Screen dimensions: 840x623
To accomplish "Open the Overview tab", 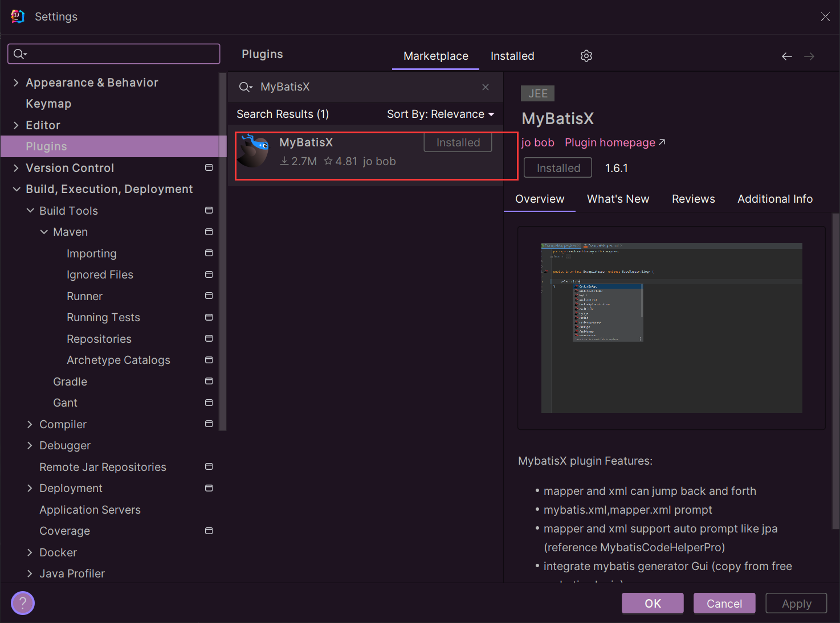I will (540, 199).
